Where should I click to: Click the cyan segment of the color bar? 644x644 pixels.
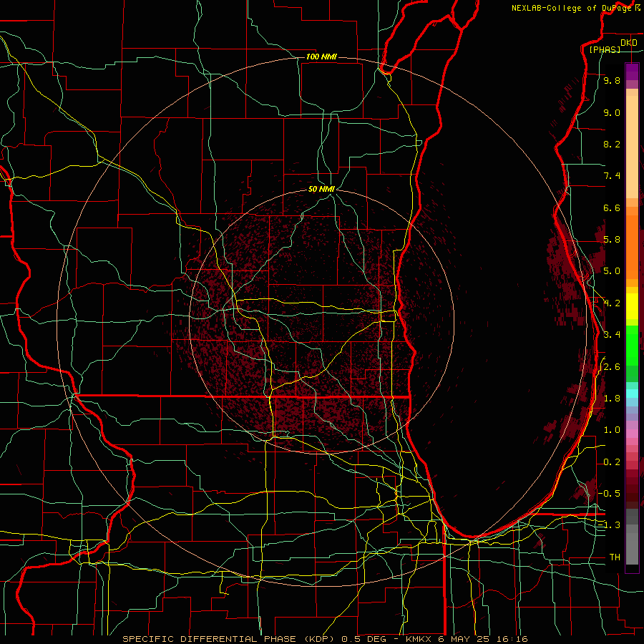pyautogui.click(x=632, y=394)
